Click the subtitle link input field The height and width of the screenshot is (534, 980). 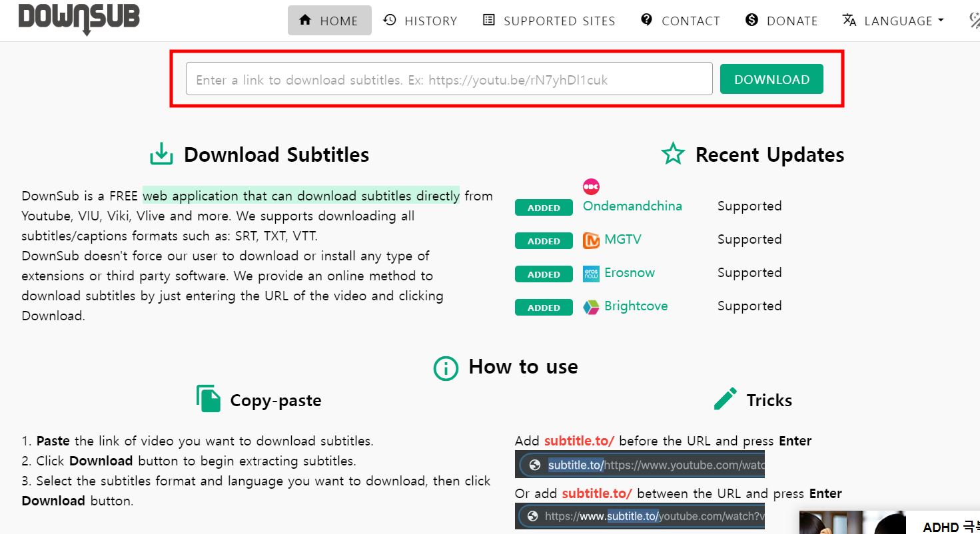tap(449, 79)
